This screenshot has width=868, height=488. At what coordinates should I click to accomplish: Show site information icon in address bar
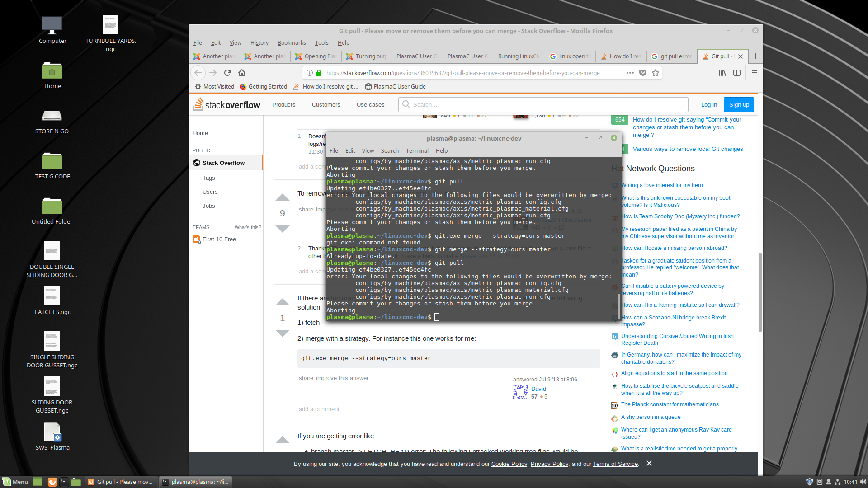point(309,73)
